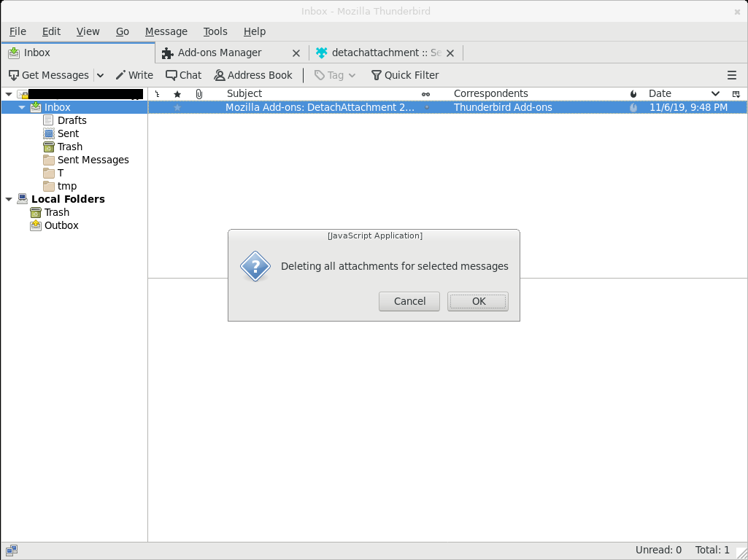Close the Thunderbird window
Image resolution: width=748 pixels, height=560 pixels.
(x=737, y=12)
